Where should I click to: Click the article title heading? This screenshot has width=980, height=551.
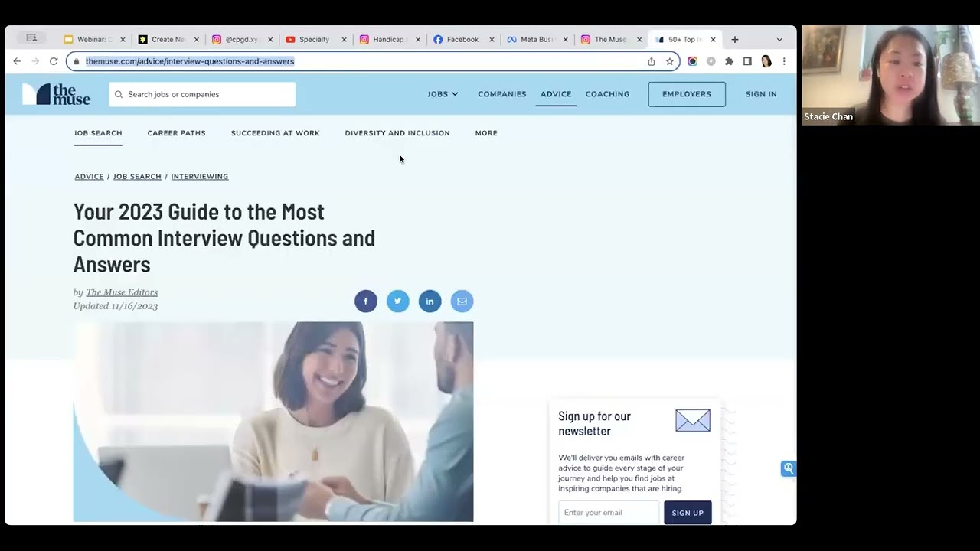coord(224,238)
